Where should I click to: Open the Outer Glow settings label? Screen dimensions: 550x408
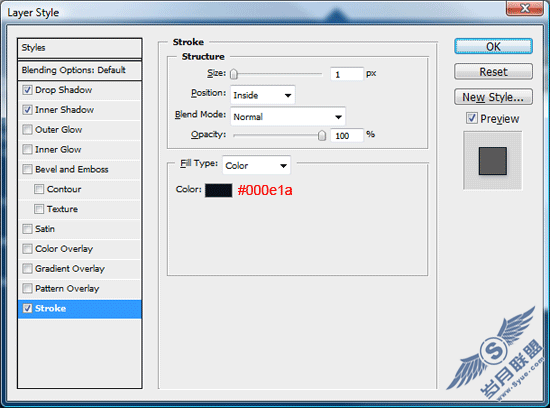(59, 130)
